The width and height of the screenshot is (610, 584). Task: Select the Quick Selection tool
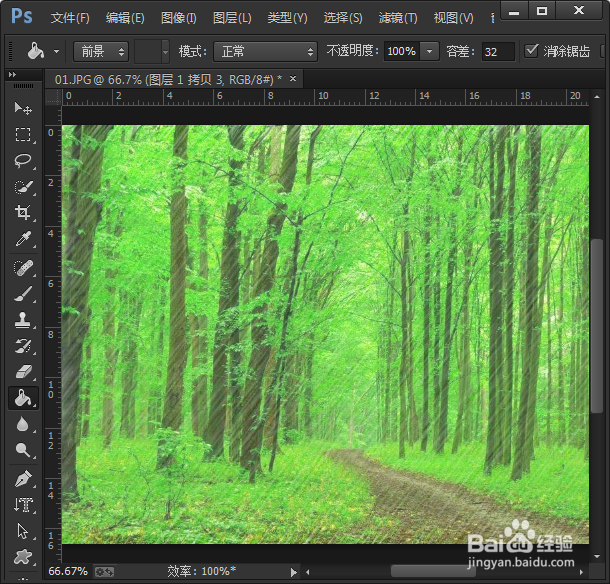coord(23,187)
